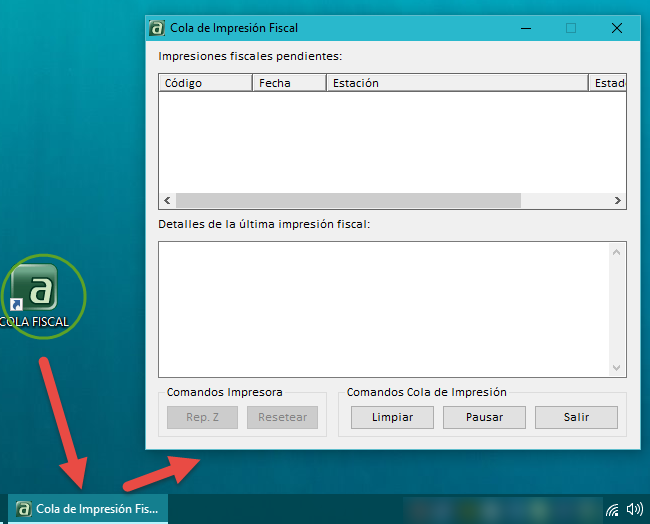The image size is (650, 524).
Task: Click the Fecha column header
Action: point(289,83)
